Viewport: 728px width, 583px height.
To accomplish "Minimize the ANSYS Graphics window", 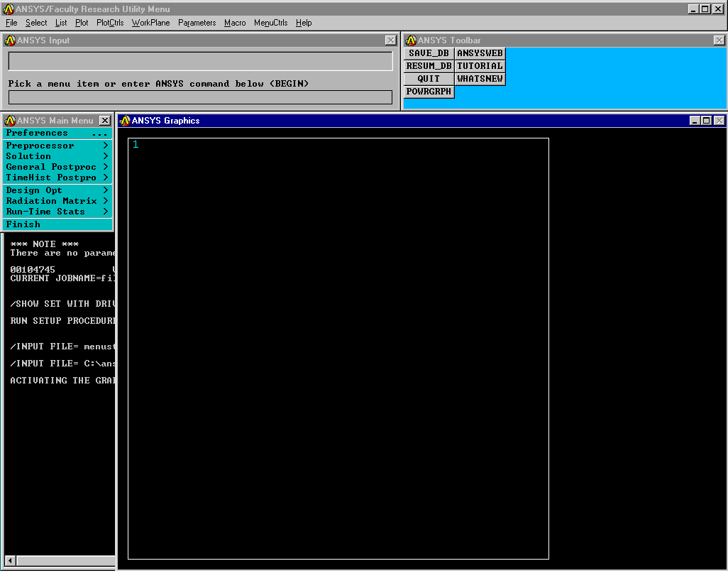I will (x=695, y=121).
